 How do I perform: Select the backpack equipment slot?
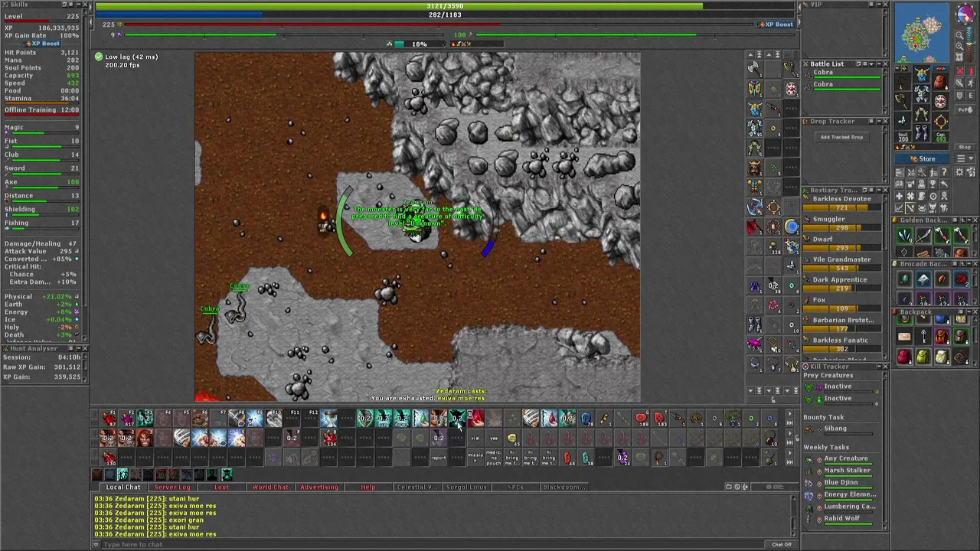(x=941, y=82)
